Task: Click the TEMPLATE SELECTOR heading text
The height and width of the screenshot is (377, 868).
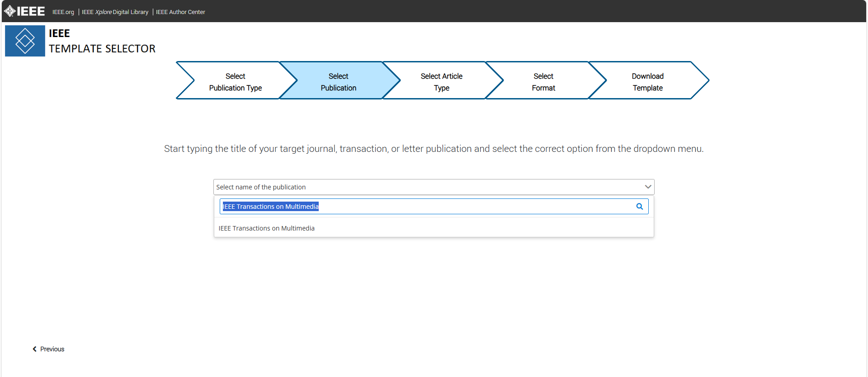Action: (102, 48)
